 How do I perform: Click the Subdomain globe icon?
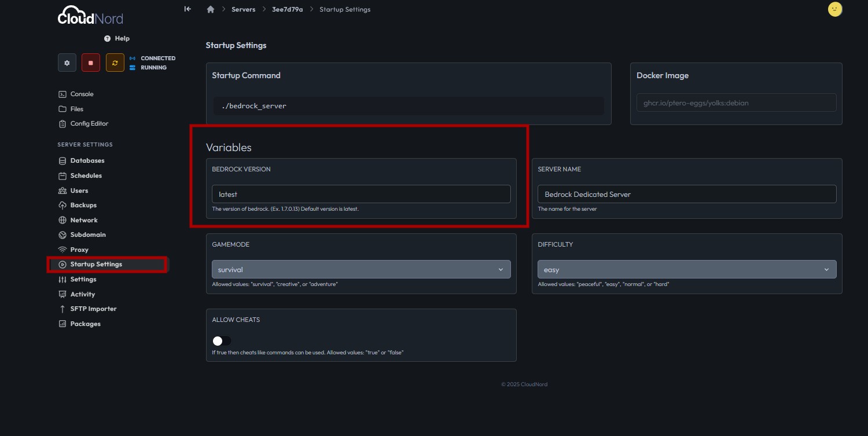point(62,235)
